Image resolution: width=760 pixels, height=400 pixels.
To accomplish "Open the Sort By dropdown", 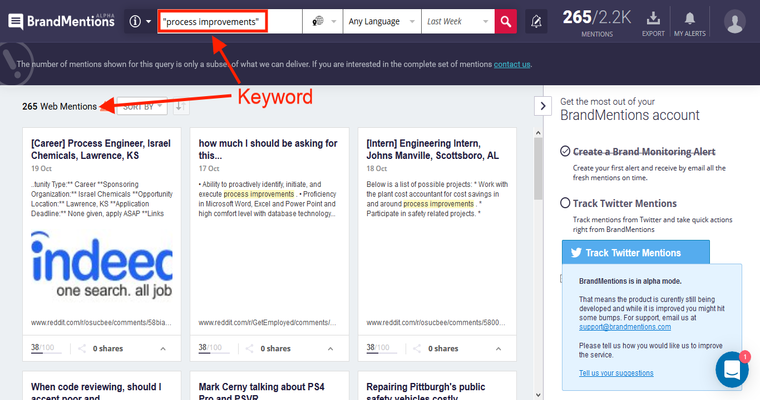I will tap(142, 107).
